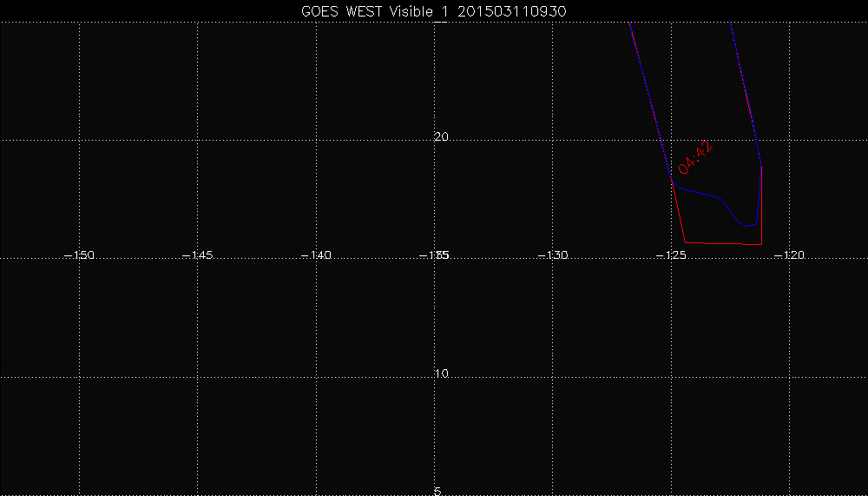The width and height of the screenshot is (868, 496).
Task: Click the -140 longitude axis label
Action: tap(316, 255)
